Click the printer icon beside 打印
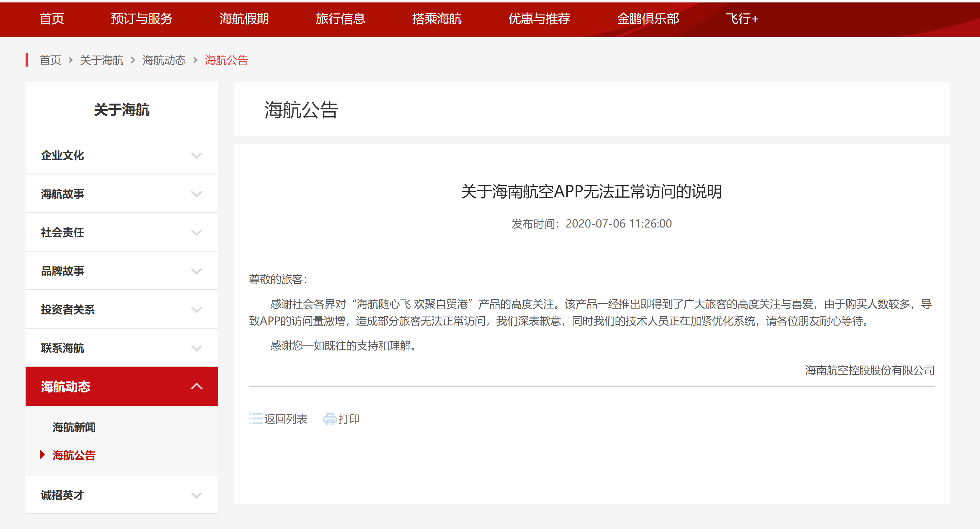Image resolution: width=980 pixels, height=529 pixels. pos(329,419)
